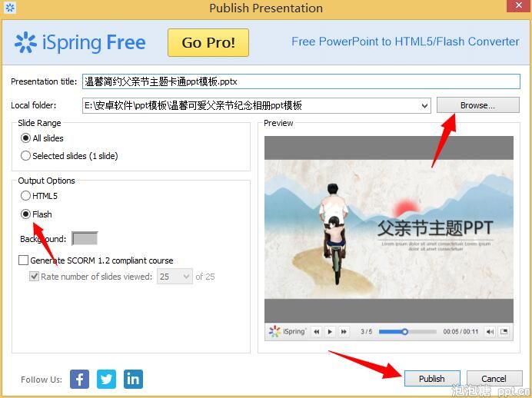Skip forward in the preview player

[344, 332]
